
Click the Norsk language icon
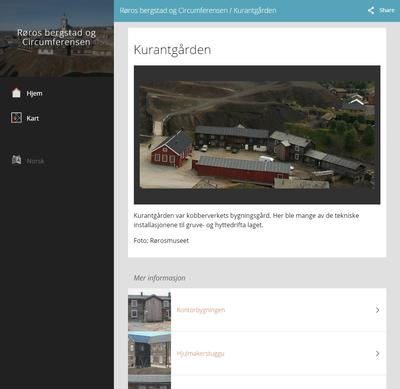point(16,160)
